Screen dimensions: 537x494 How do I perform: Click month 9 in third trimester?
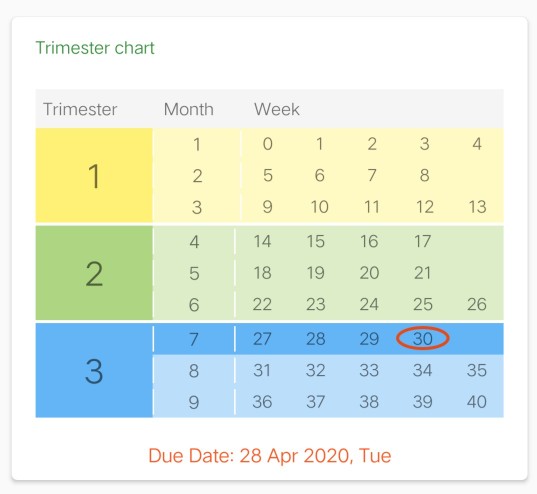point(194,402)
